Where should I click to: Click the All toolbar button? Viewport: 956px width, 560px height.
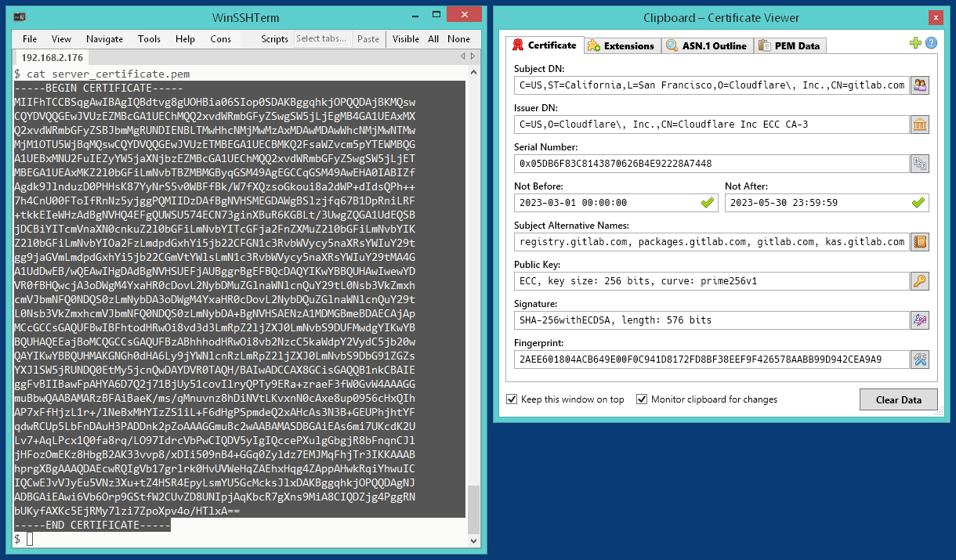433,39
